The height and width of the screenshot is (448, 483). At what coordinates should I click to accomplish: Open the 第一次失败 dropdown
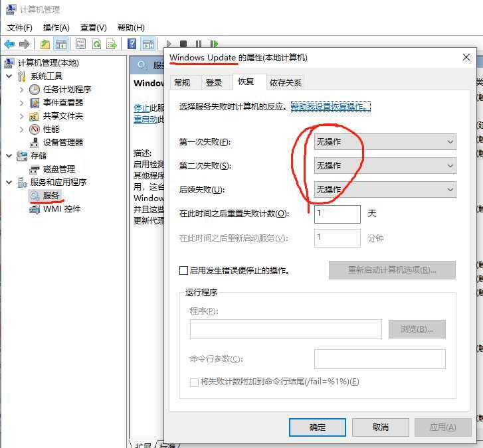[385, 141]
